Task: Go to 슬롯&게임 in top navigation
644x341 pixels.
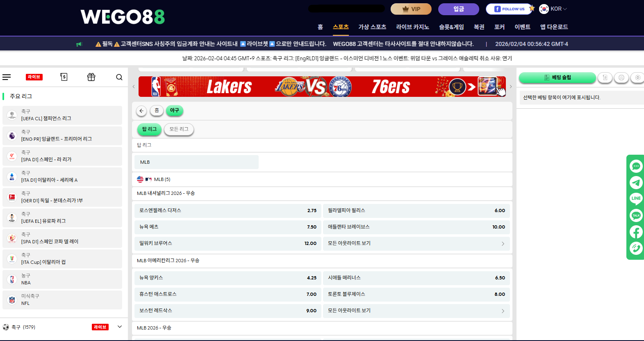Action: tap(451, 27)
